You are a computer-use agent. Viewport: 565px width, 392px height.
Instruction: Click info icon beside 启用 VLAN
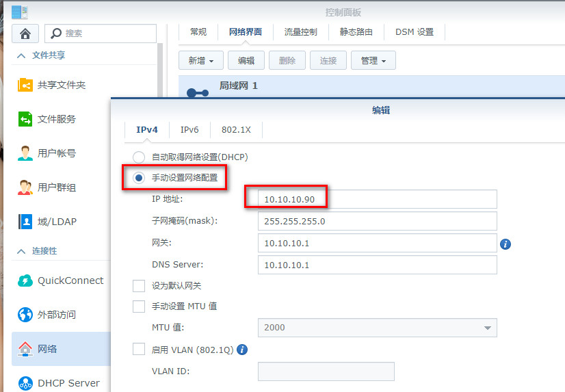click(x=242, y=350)
